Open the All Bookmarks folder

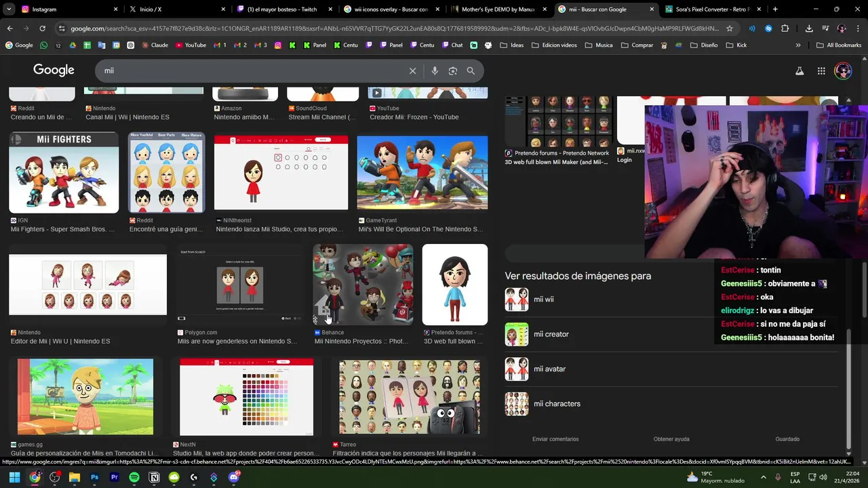pyautogui.click(x=838, y=45)
